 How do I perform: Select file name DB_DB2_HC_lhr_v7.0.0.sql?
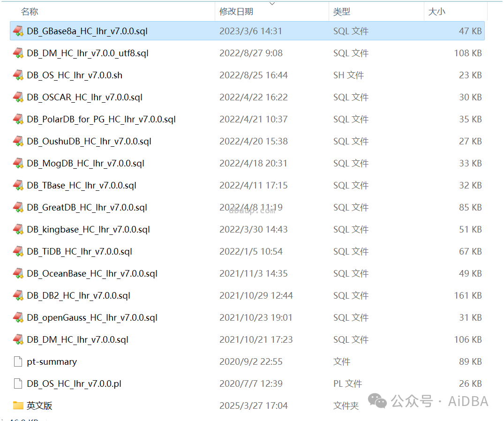click(78, 295)
